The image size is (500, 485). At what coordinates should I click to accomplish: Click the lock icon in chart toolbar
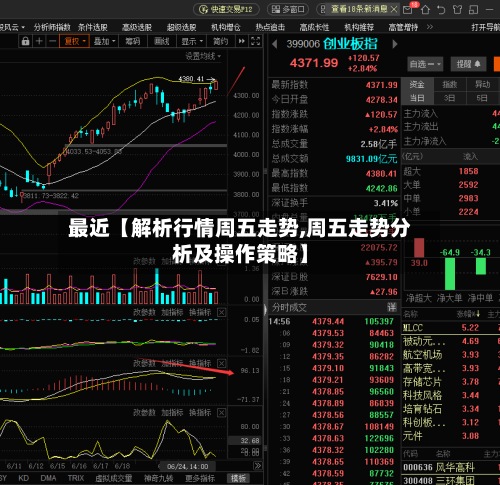click(x=25, y=41)
